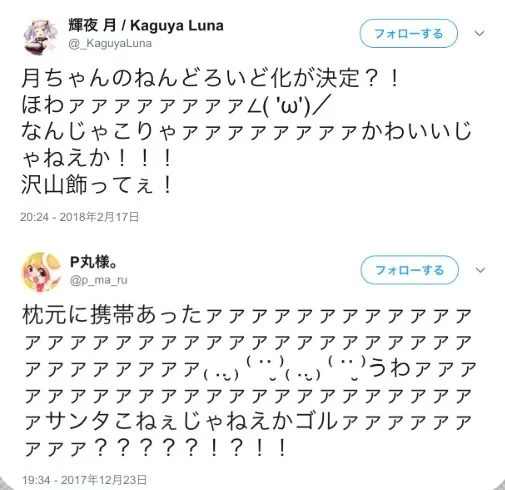Click the 沢山飾ってぇ！ line
The width and height of the screenshot is (505, 490).
coord(97,185)
